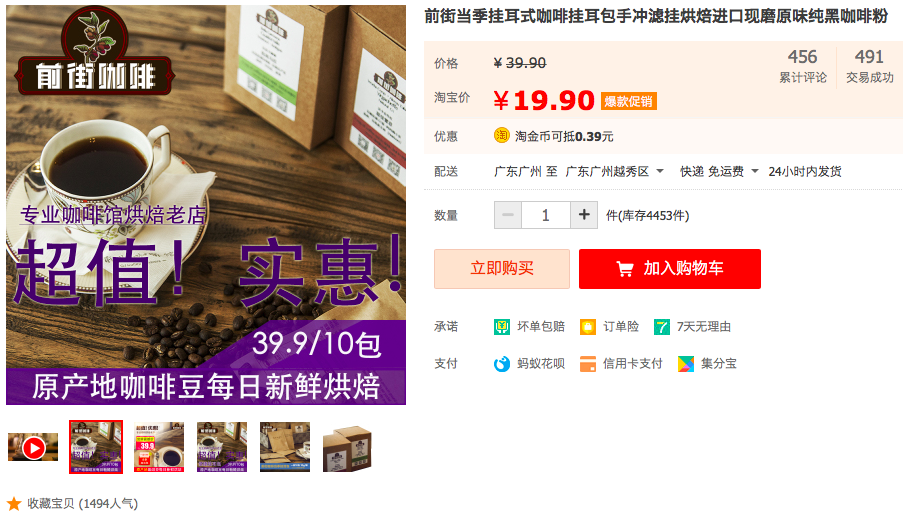Play the product video thumbnail
This screenshot has width=903, height=515.
pyautogui.click(x=33, y=448)
